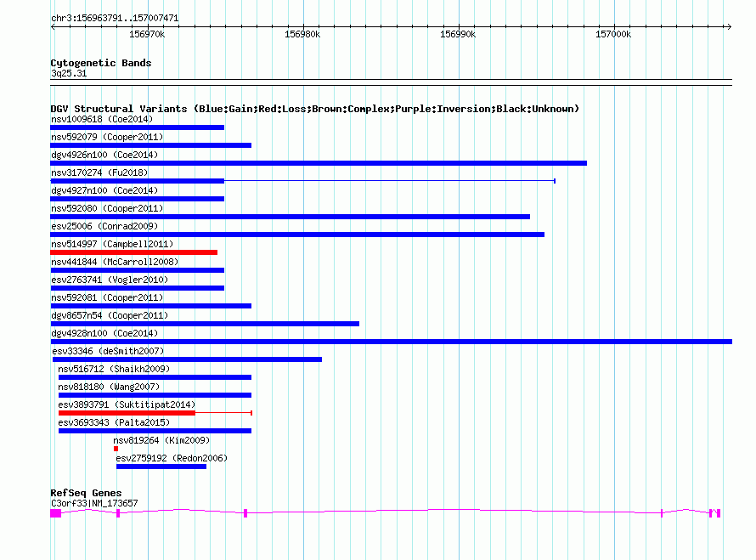
Task: Select the red loss bar nsv514997 (Campbell2011)
Action: pos(133,252)
